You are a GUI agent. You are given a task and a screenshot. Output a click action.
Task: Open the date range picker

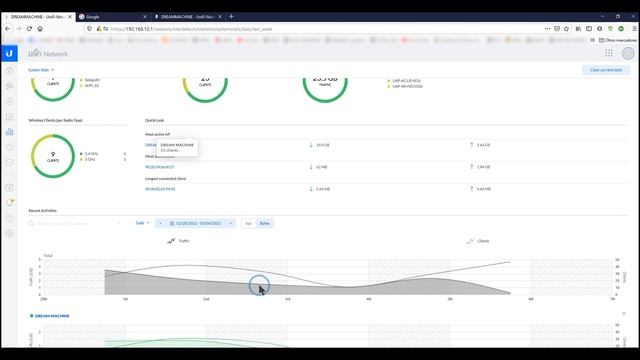pos(196,223)
